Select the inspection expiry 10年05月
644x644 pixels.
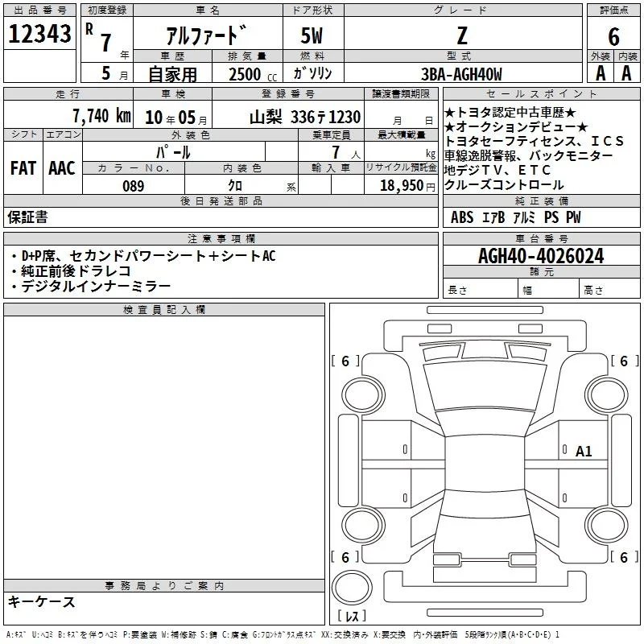(x=176, y=118)
